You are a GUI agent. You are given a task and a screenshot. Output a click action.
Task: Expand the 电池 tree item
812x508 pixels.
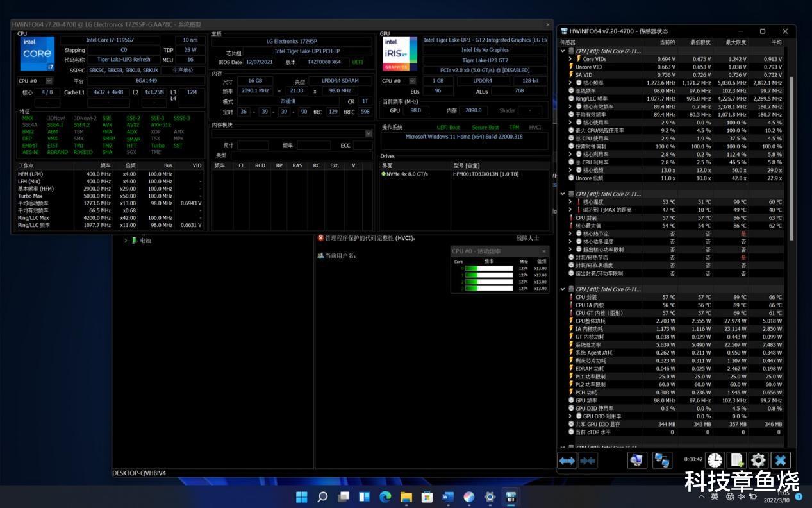[x=126, y=241]
